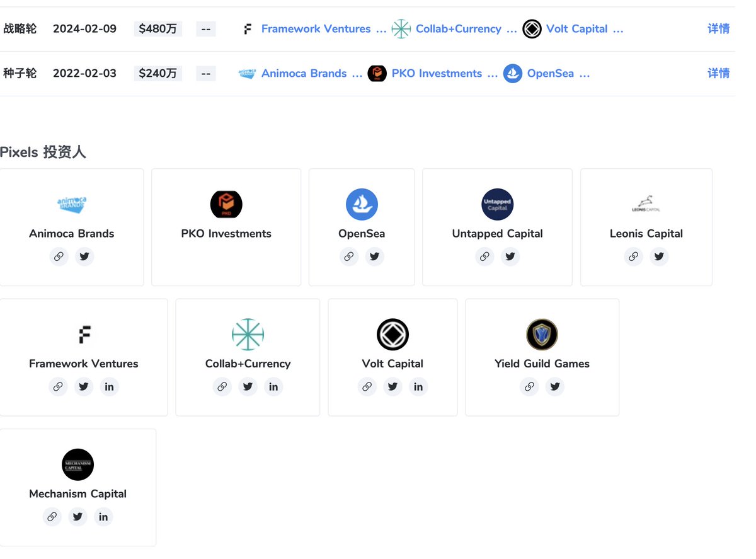Open Yield Guild Games website link icon

click(x=529, y=386)
